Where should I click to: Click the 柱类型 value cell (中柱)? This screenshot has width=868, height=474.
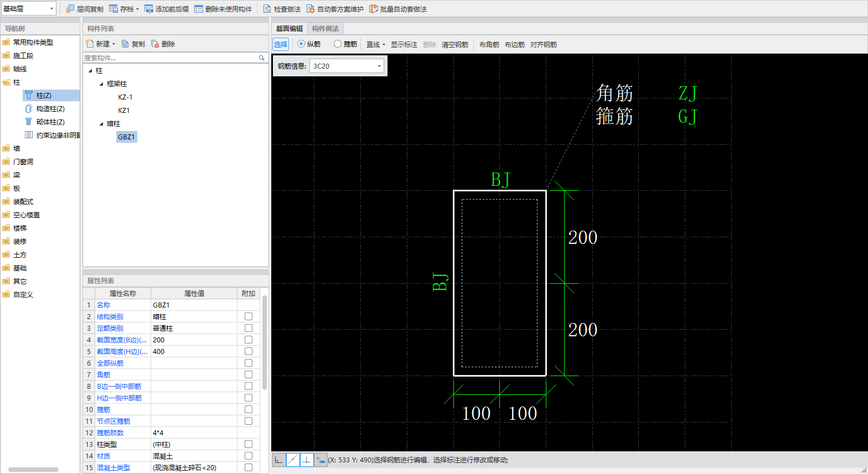point(194,444)
